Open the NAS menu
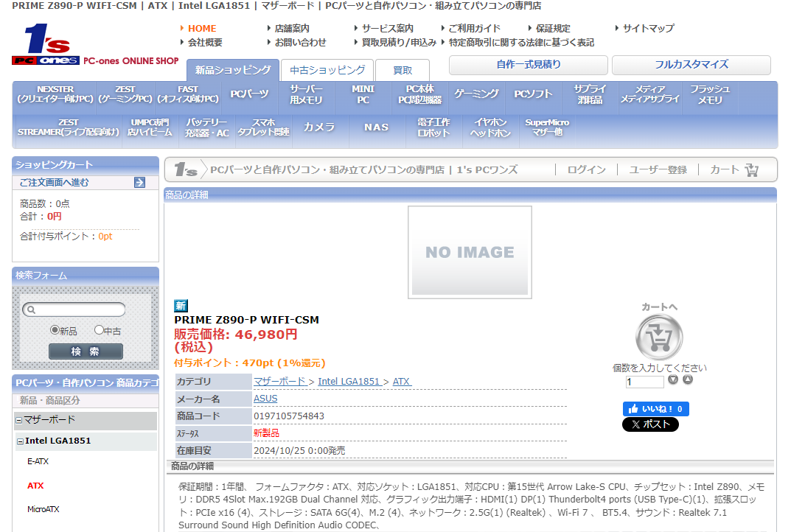The image size is (791, 532). coord(376,127)
